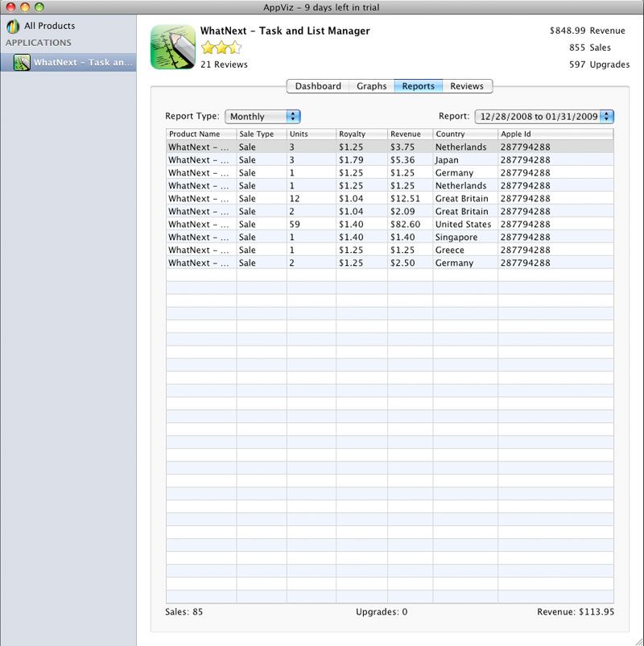
Task: Select the Japan sales row
Action: tap(390, 160)
